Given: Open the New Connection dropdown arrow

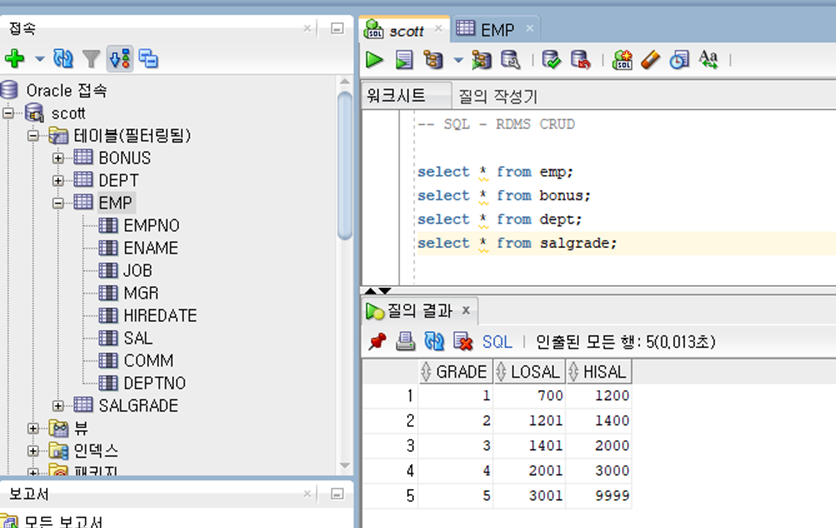Looking at the screenshot, I should tap(39, 59).
